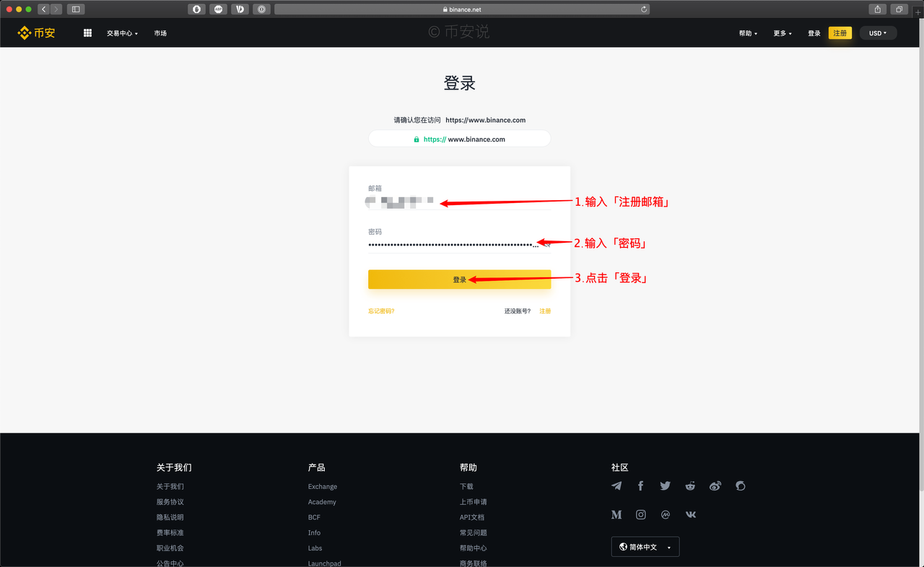Expand the 帮助 menu in navbar

tap(748, 33)
